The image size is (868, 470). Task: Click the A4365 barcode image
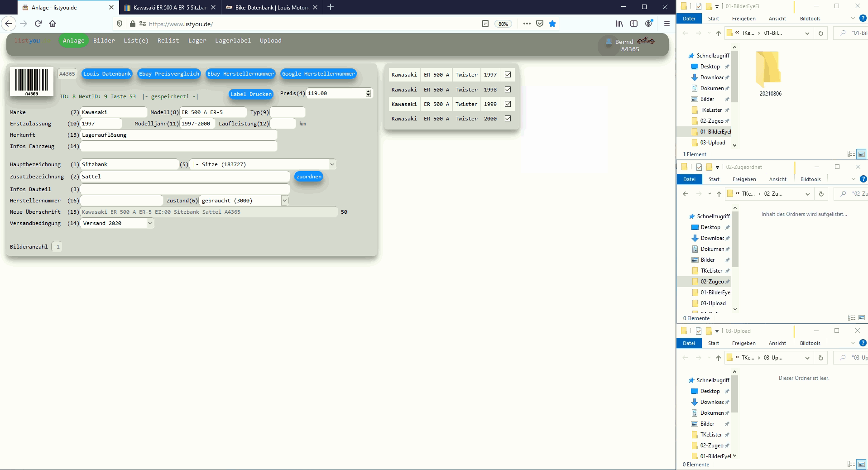32,82
